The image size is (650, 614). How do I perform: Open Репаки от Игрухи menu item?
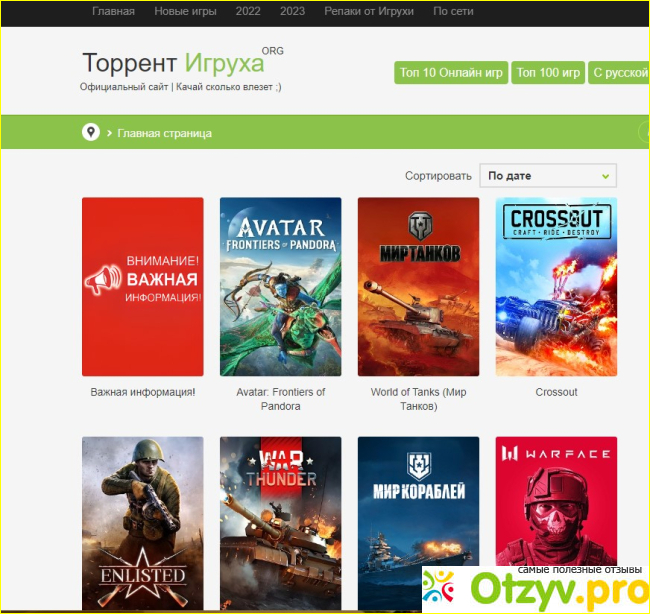coord(369,11)
